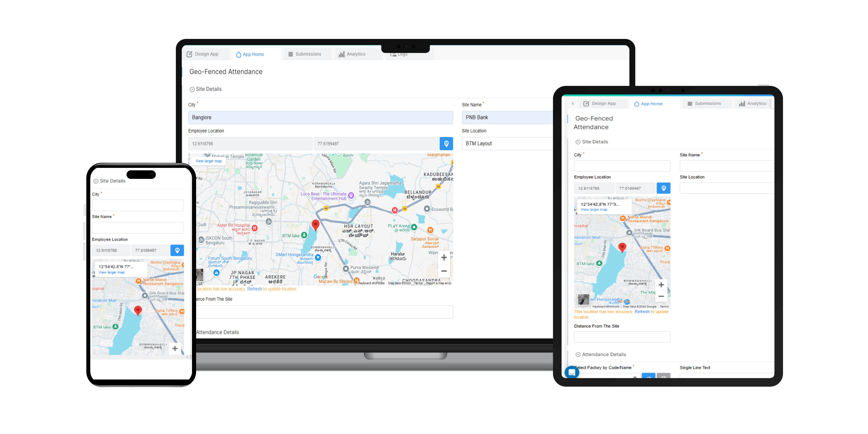Click the location pin button beside Employee Location
Viewport: 868px width, 434px height.
pos(446,143)
